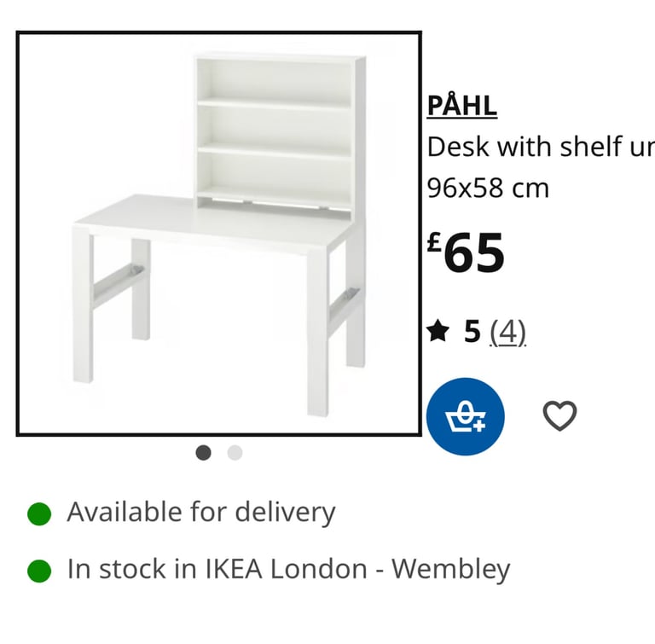The image size is (655, 644).
Task: Select the Desk with shelf unit description
Action: (x=541, y=147)
